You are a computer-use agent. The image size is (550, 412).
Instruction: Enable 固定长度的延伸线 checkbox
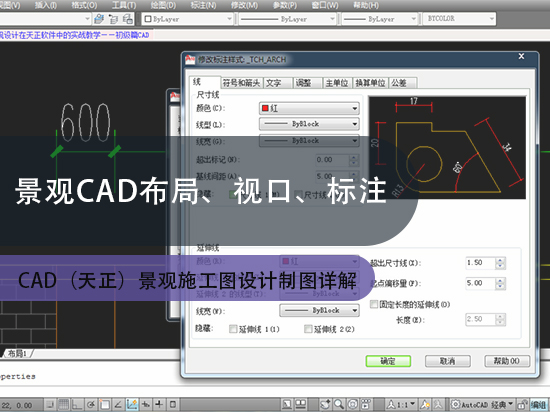pos(374,304)
